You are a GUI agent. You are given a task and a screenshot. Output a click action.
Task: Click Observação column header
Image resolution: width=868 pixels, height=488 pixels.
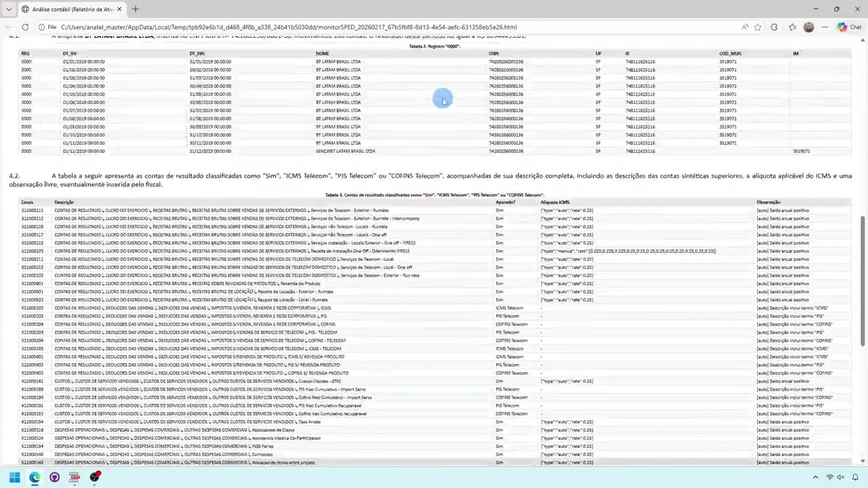(769, 202)
